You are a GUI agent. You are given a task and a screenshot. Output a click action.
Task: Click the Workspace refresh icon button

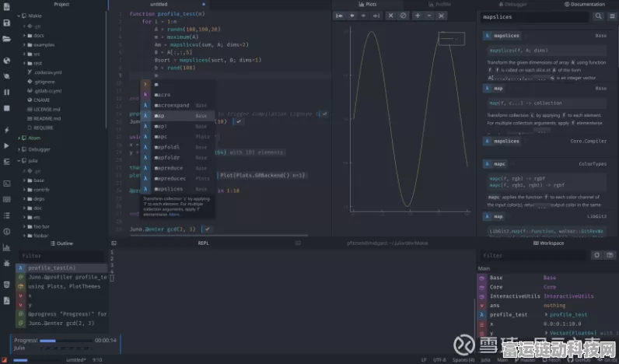(597, 255)
